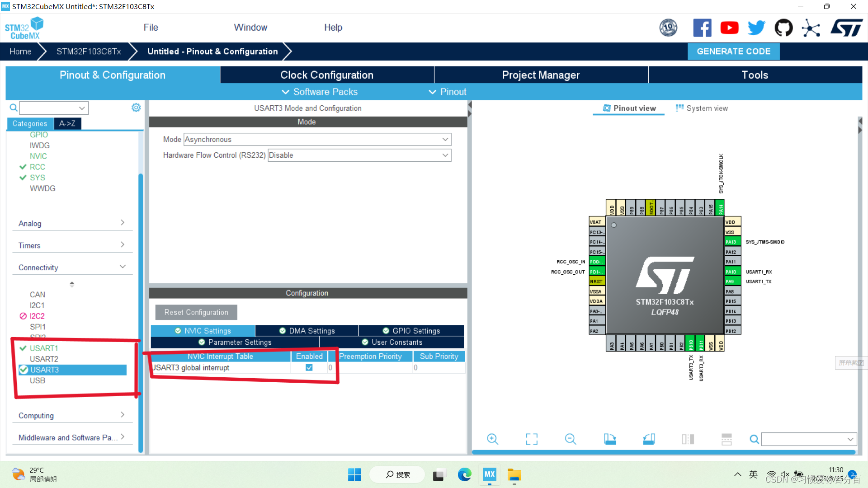Click the Reset Configuration button
Viewport: 868px width, 488px height.
[x=196, y=312]
